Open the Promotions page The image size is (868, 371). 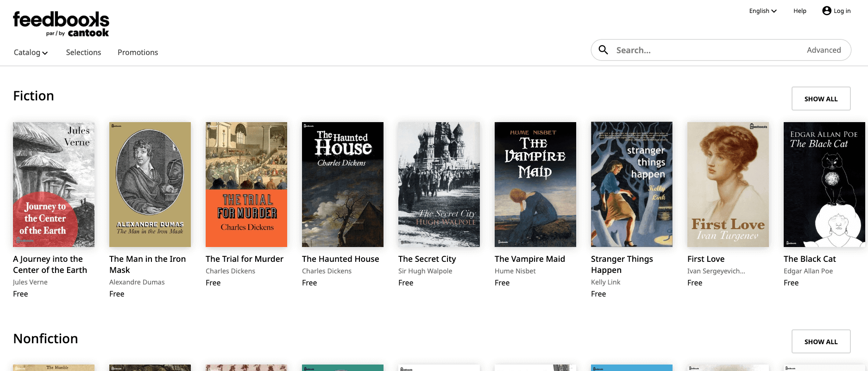(x=138, y=52)
